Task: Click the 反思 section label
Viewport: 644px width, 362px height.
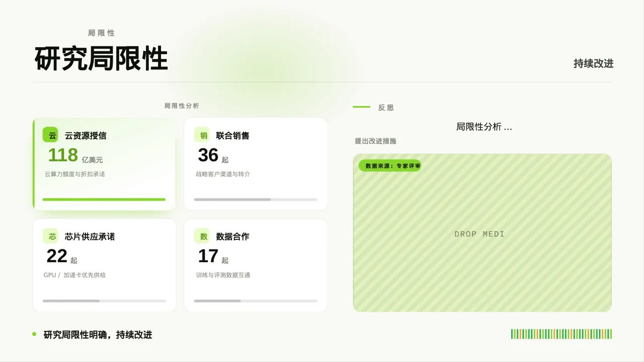Action: click(x=386, y=108)
